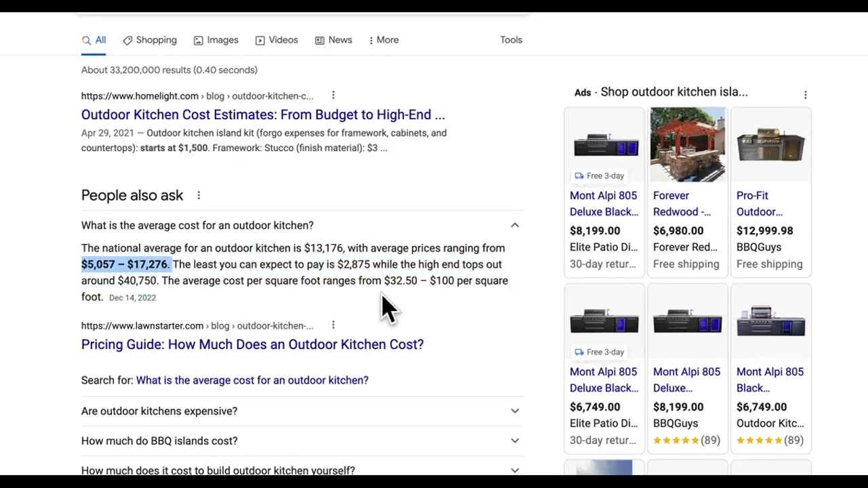Open Pricing Guide outdoor kitchen cost link
The height and width of the screenshot is (488, 868).
tap(252, 344)
